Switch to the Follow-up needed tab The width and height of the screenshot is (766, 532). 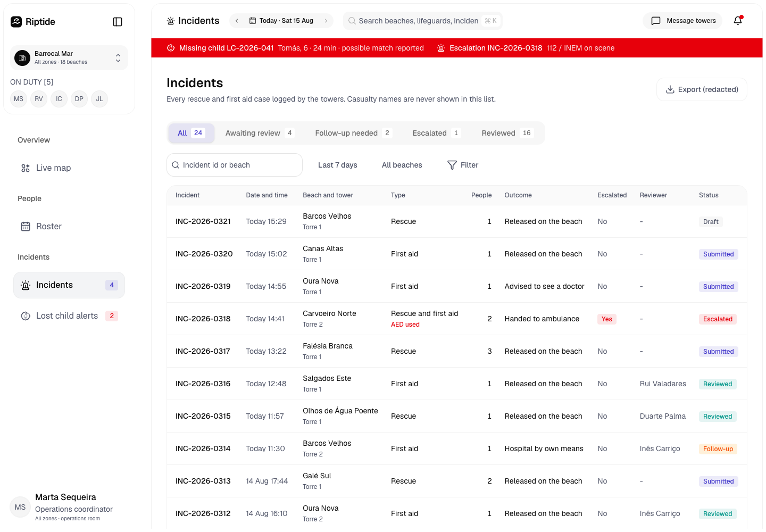point(353,133)
